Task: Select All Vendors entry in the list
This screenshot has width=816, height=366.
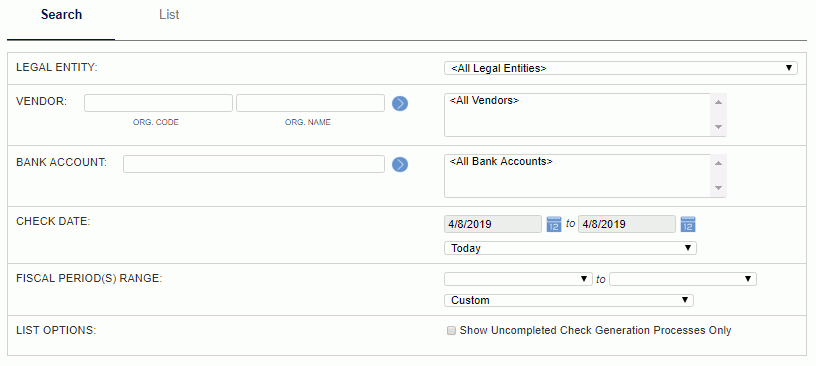Action: (x=484, y=100)
